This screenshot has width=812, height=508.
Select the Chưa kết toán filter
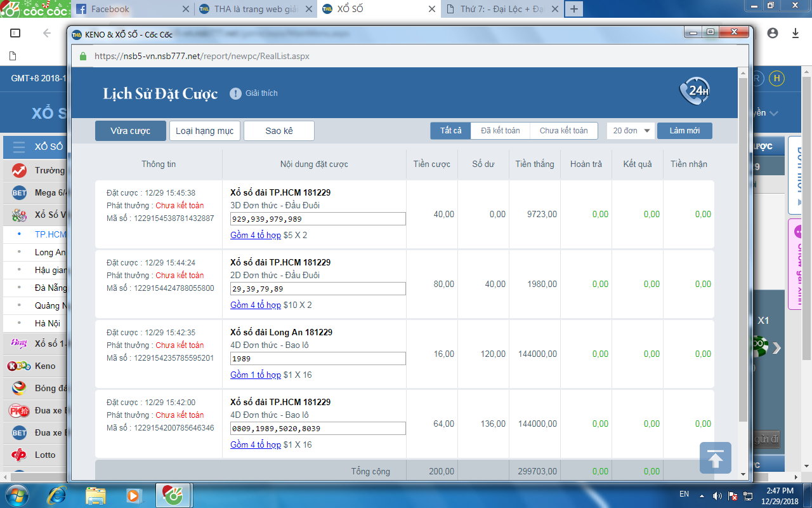563,131
